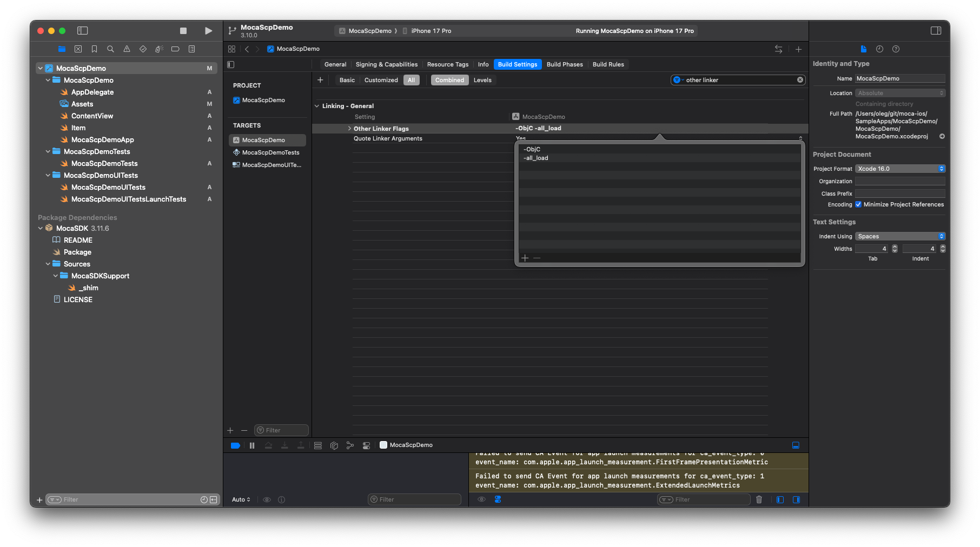
Task: Select ContentView file in navigator
Action: (92, 116)
